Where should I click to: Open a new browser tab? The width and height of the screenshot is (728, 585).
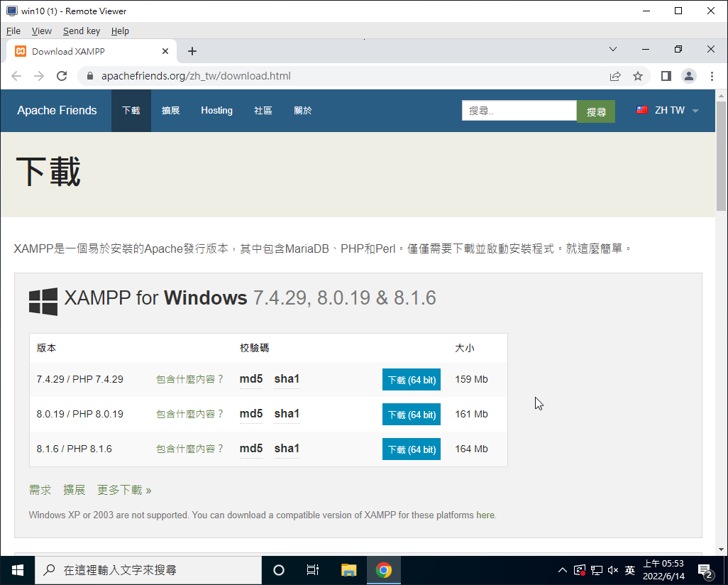click(192, 51)
